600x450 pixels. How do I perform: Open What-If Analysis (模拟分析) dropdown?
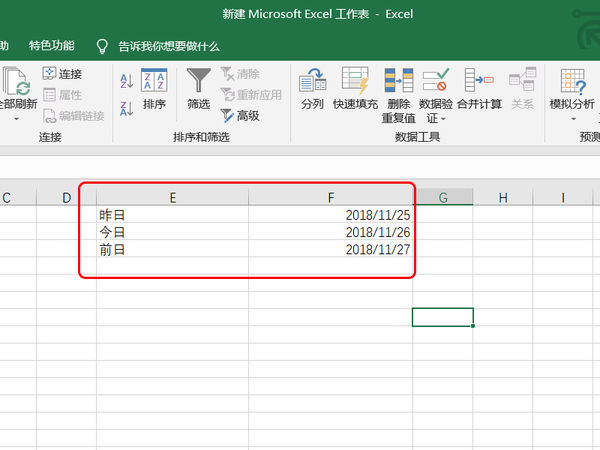tap(572, 118)
